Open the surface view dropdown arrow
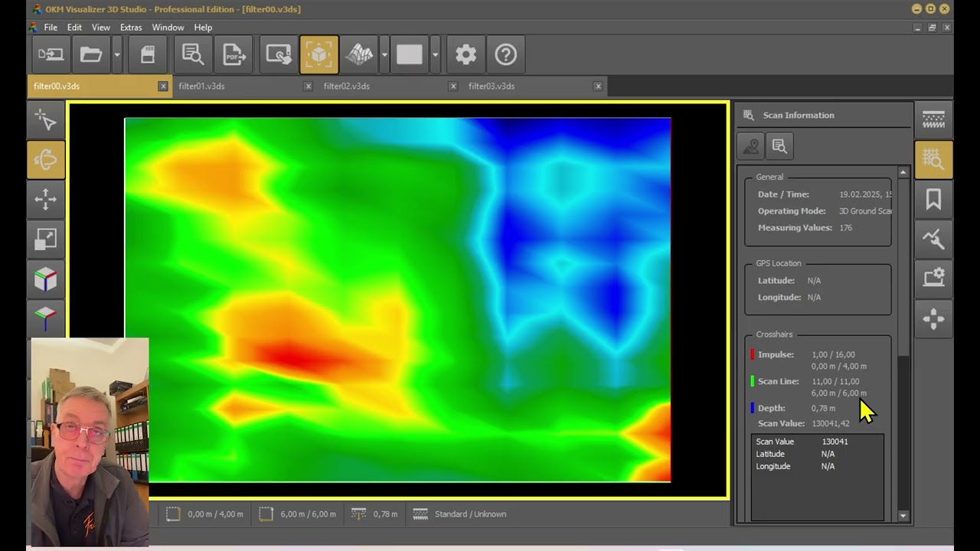 [x=384, y=54]
